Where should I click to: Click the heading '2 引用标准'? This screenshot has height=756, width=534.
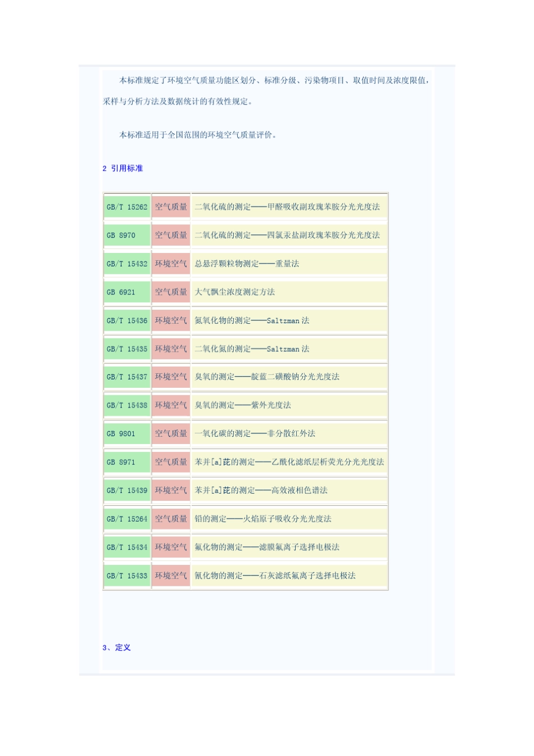[x=123, y=169]
